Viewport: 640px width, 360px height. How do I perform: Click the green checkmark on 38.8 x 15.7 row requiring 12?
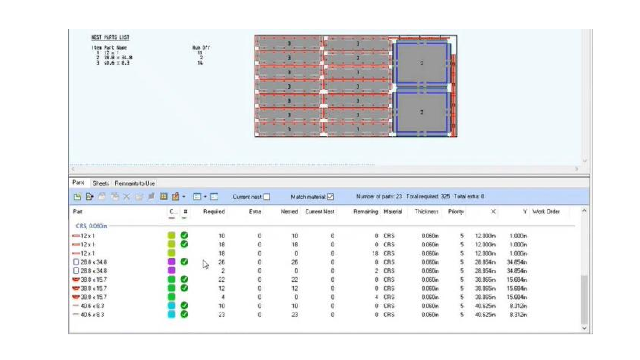coord(184,288)
